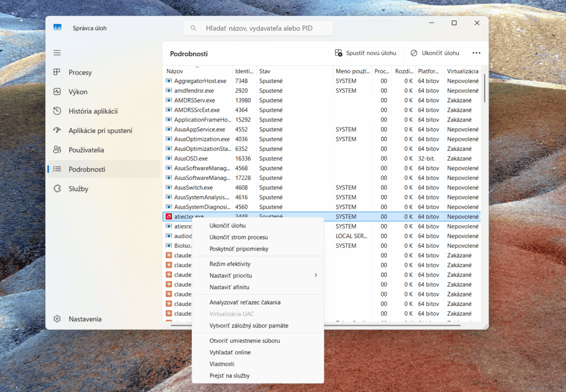The height and width of the screenshot is (392, 566).
Task: Click the Ukončiť úlohu toolbar button
Action: (x=435, y=53)
